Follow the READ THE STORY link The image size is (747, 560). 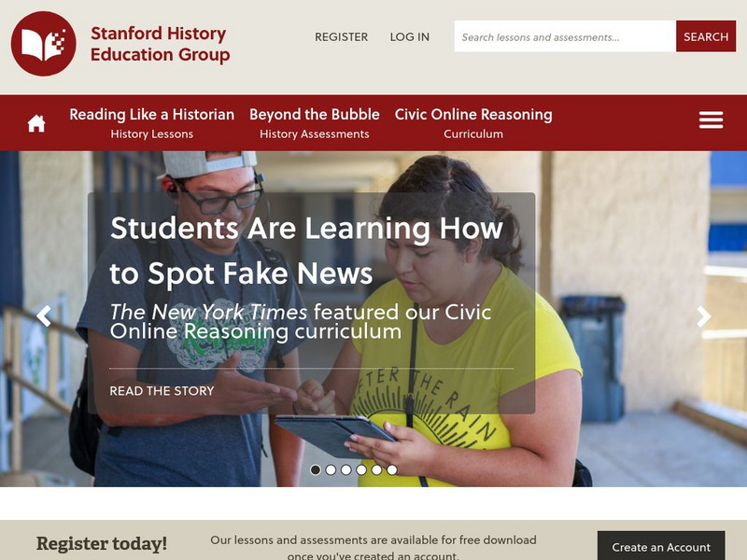pyautogui.click(x=162, y=391)
